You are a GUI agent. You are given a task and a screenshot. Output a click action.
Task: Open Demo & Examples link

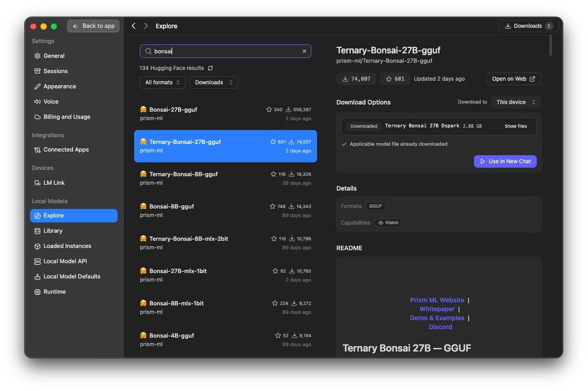437,318
